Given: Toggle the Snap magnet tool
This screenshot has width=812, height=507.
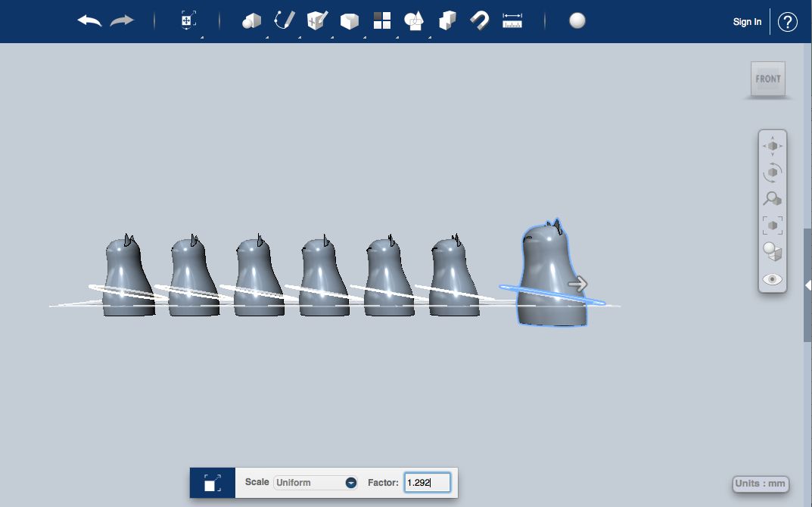Looking at the screenshot, I should [x=480, y=21].
